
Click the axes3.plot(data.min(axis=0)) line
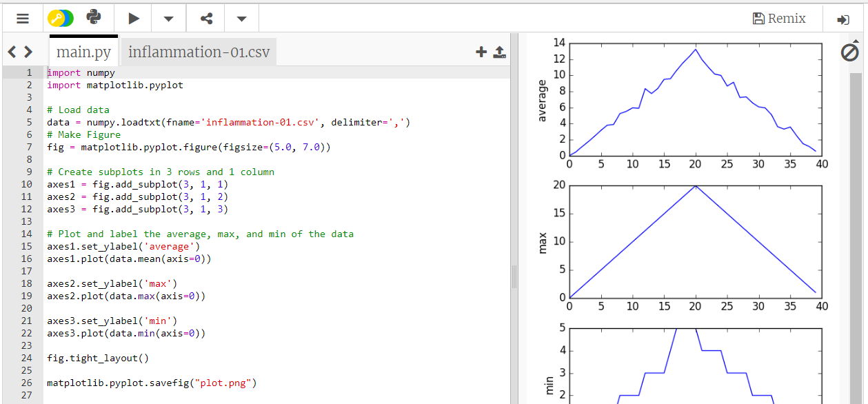[126, 333]
